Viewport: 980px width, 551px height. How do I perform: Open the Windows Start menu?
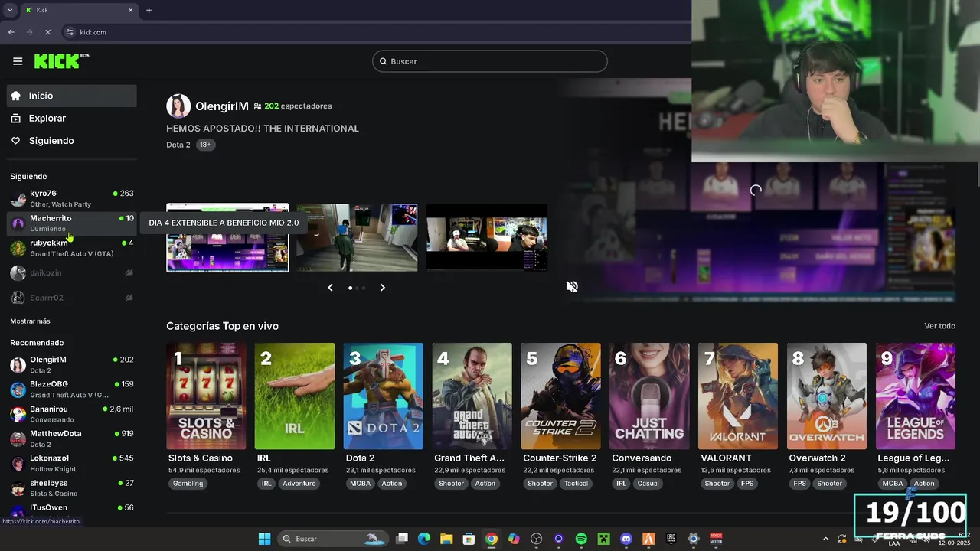coord(264,539)
